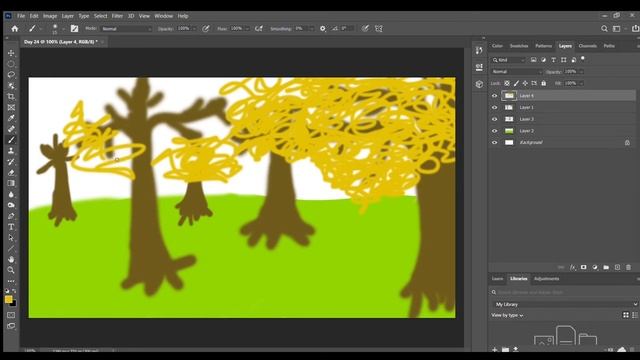Image resolution: width=640 pixels, height=360 pixels.
Task: Open the File menu
Action: pos(21,16)
